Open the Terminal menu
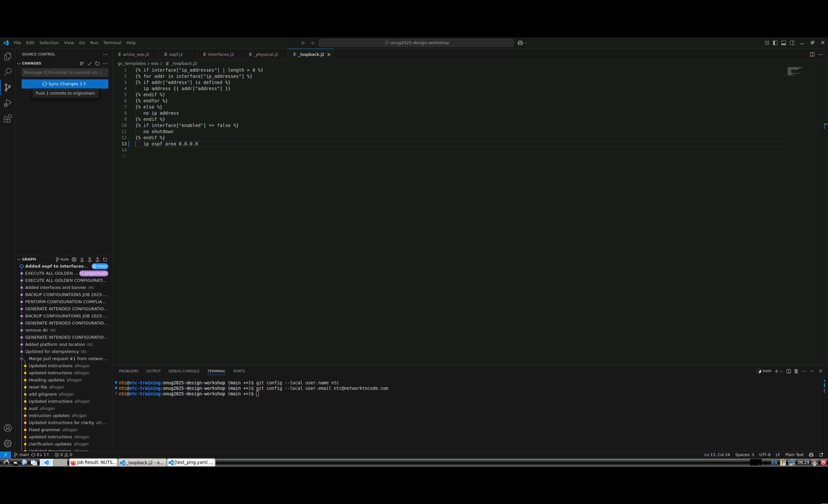The height and width of the screenshot is (504, 828). [112, 43]
